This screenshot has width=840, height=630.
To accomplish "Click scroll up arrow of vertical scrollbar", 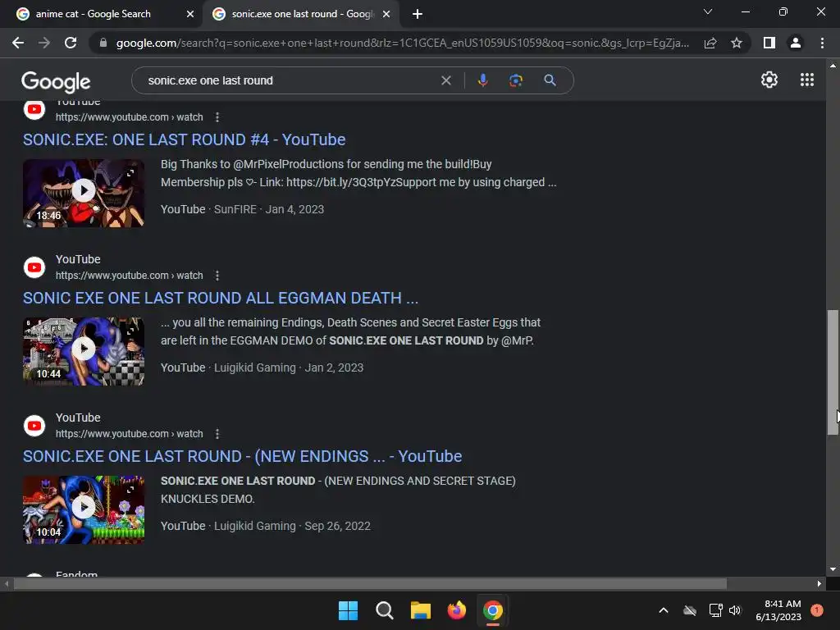I will coord(833,66).
